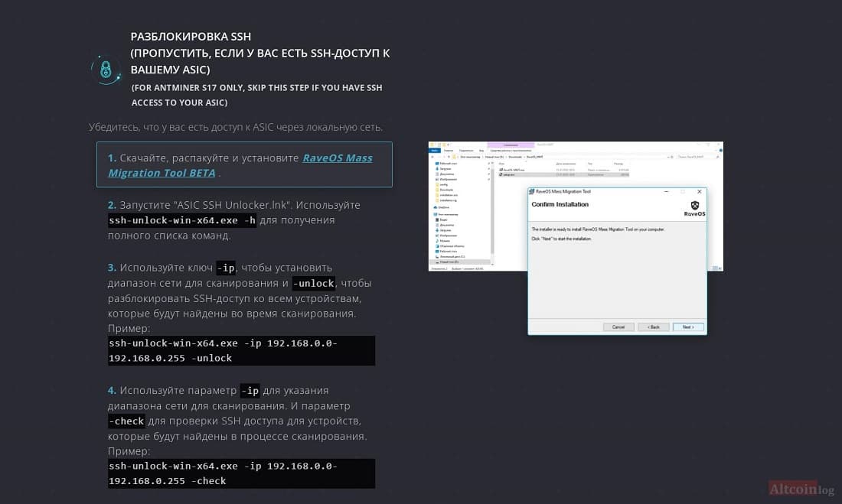The height and width of the screenshot is (504, 842).
Task: Minimize the RaveOS Mass Migration Tool installer
Action: click(x=667, y=192)
